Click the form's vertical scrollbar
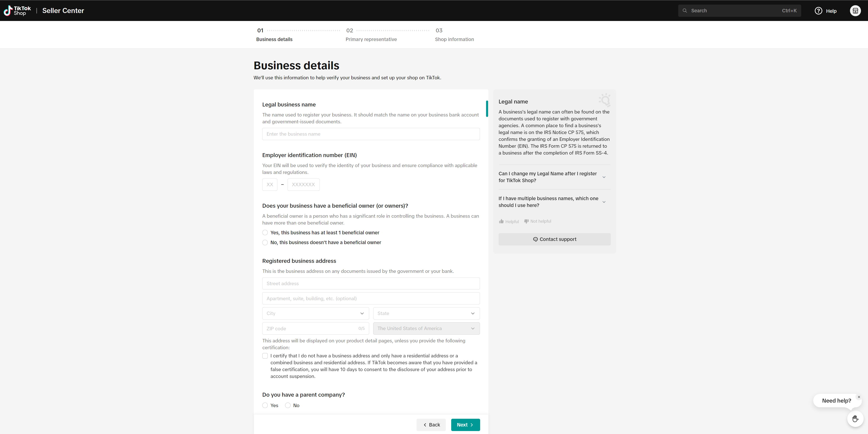868x434 pixels. point(487,108)
